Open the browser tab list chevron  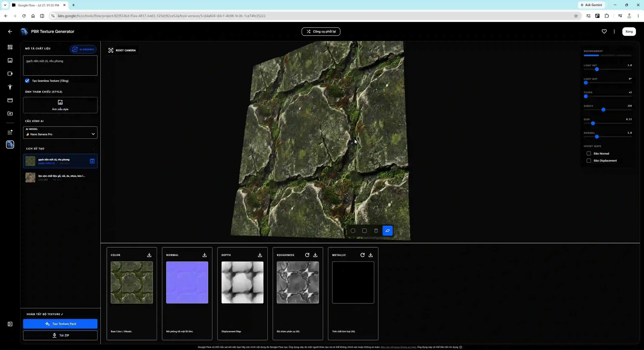point(5,5)
